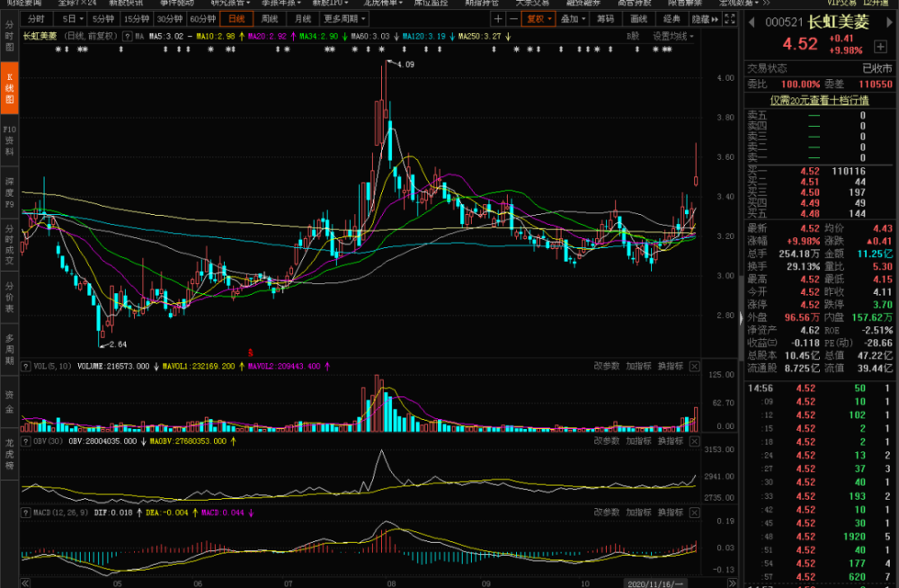Image resolution: width=899 pixels, height=588 pixels.
Task: Open F10资料 sidebar section
Action: 9,140
